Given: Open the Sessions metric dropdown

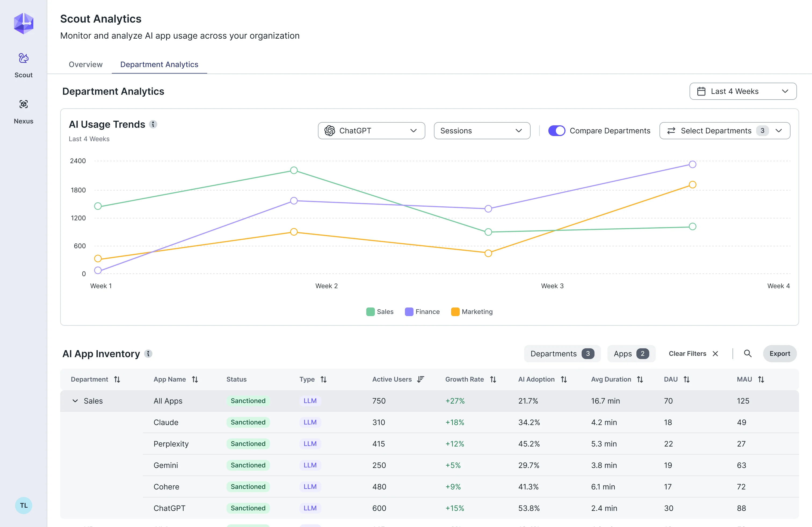Looking at the screenshot, I should [x=482, y=131].
